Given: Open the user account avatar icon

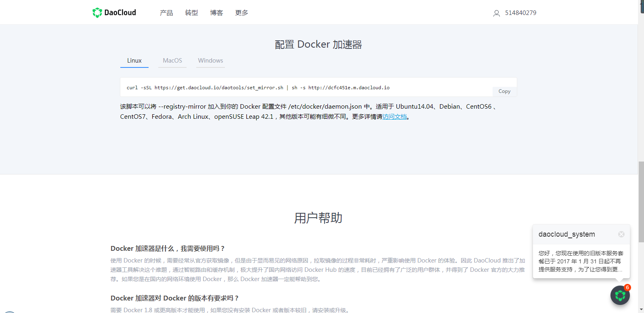Looking at the screenshot, I should (x=497, y=13).
